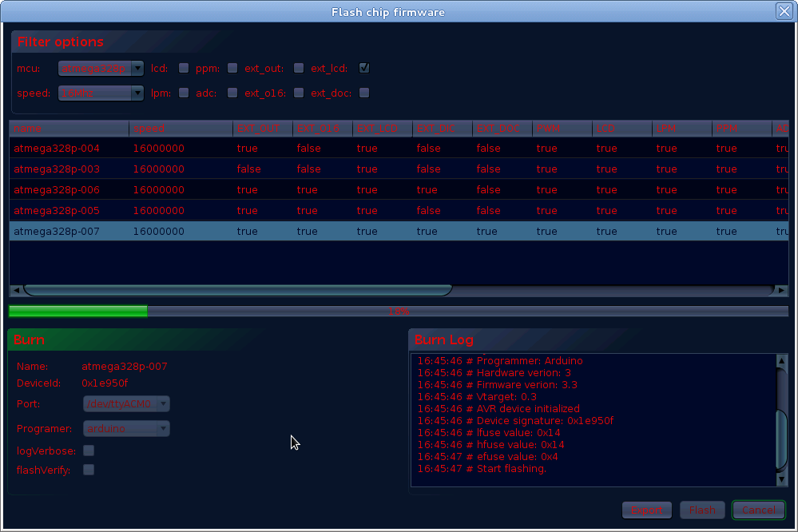Click the DeviceId value 0x1e950f
The height and width of the screenshot is (532, 798).
[x=105, y=383]
